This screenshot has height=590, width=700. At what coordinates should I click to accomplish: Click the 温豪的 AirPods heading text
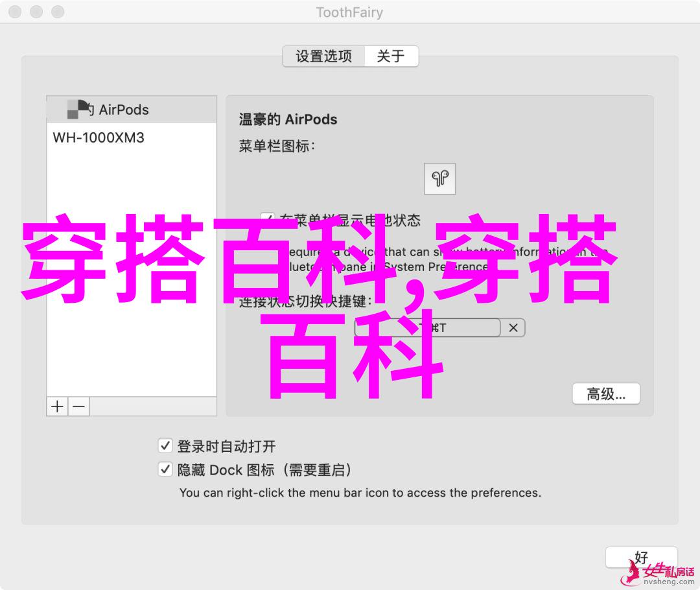288,120
